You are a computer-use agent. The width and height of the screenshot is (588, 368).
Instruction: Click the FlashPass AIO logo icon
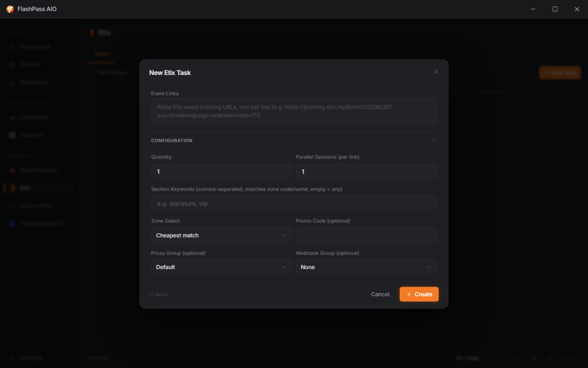[x=10, y=9]
